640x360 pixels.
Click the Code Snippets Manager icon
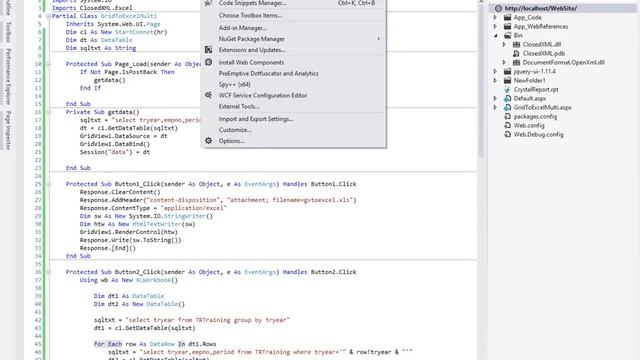(x=209, y=3)
